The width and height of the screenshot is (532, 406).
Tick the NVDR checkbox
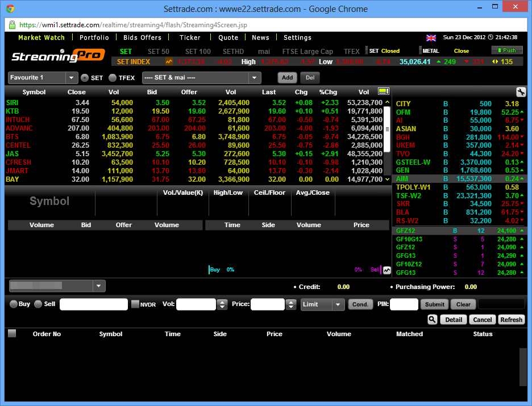(x=135, y=304)
